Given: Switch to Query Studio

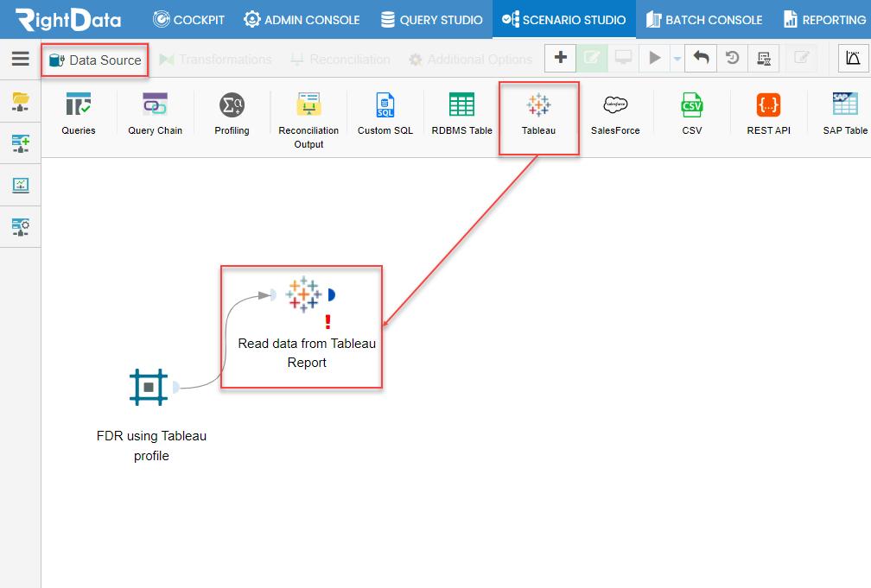Looking at the screenshot, I should [x=432, y=20].
